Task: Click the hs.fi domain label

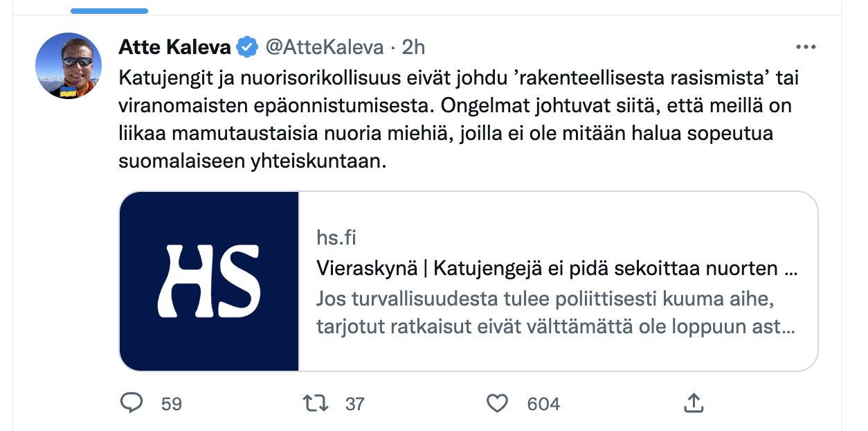Action: 336,238
